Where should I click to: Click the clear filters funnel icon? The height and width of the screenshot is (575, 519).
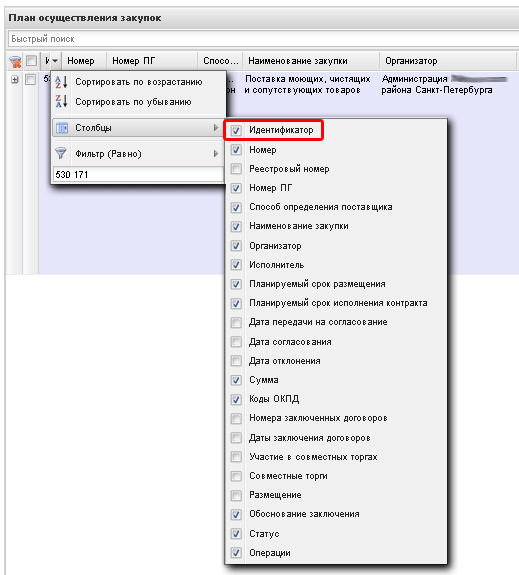(15, 62)
